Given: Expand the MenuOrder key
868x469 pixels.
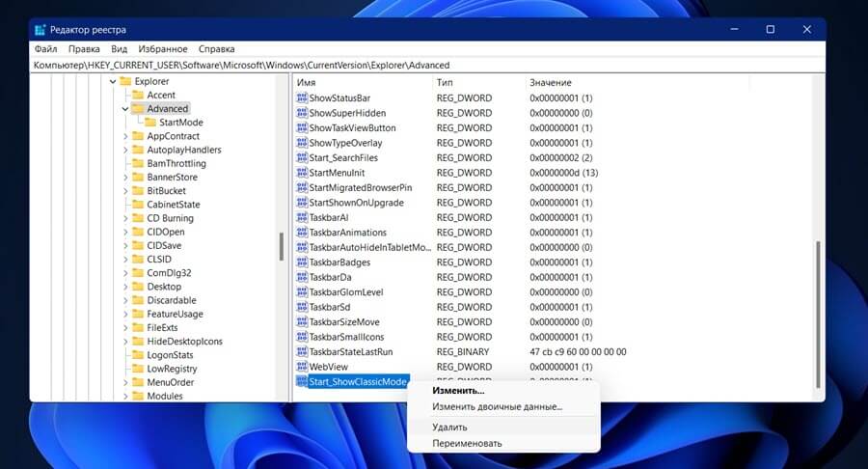Looking at the screenshot, I should [125, 382].
